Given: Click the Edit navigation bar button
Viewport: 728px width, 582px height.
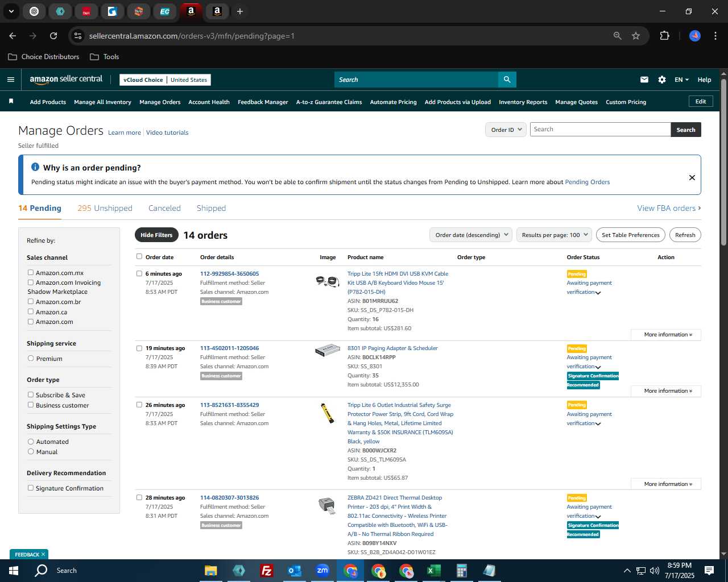Looking at the screenshot, I should coord(701,101).
